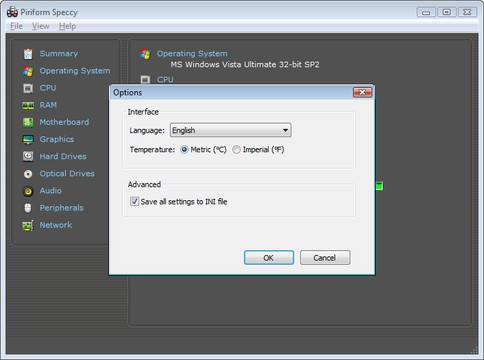Uncheck Save all settings to INI file
Screen dimensions: 484x360
pos(134,201)
